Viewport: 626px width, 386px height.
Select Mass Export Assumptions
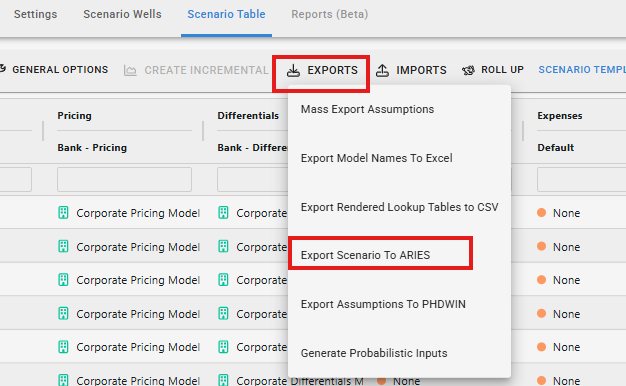pos(367,109)
